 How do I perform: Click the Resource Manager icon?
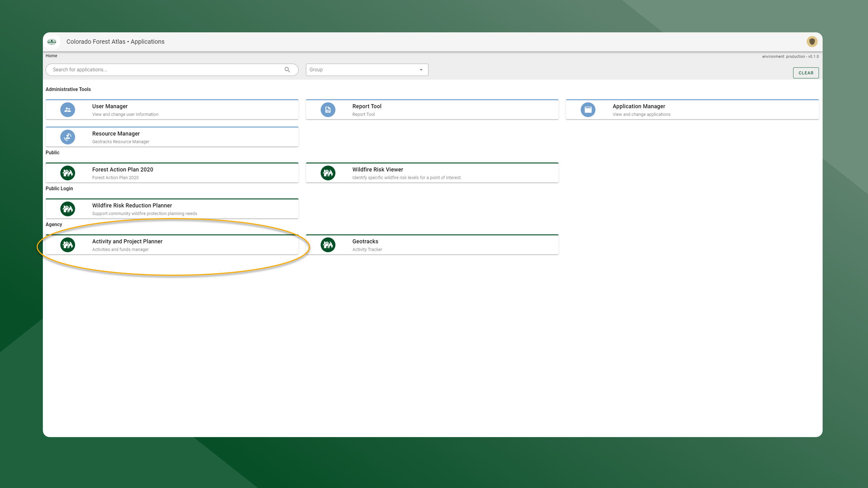click(68, 137)
